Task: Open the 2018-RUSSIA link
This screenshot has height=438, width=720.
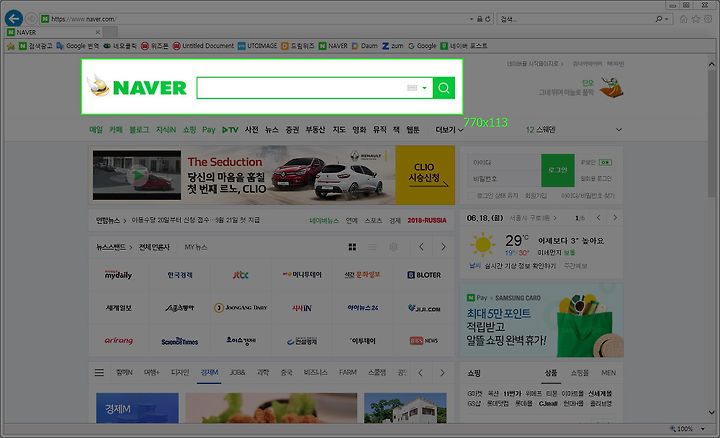Action: (x=427, y=220)
